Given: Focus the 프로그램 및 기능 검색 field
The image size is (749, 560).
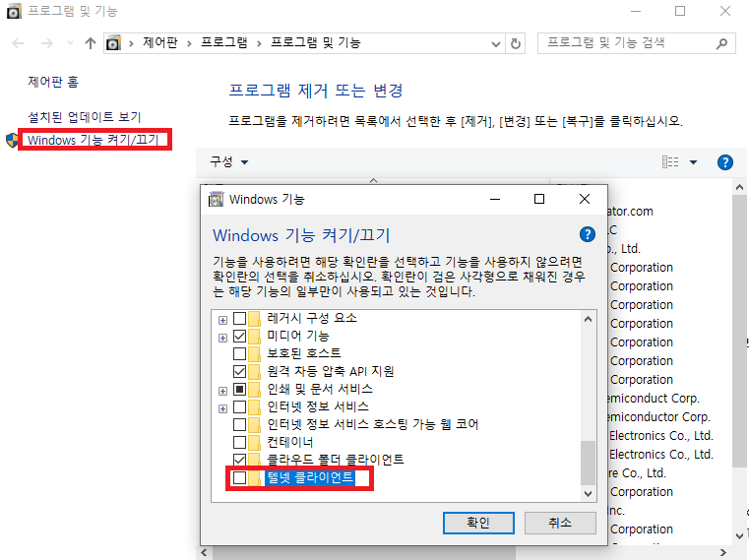Looking at the screenshot, I should tap(636, 43).
